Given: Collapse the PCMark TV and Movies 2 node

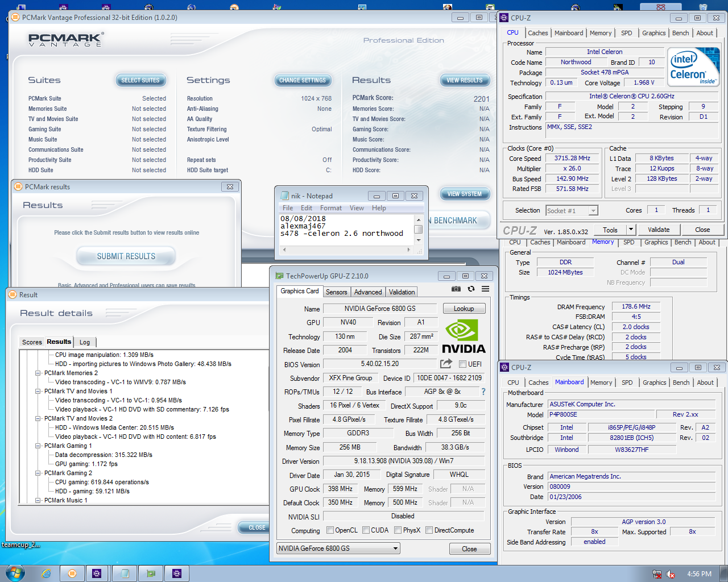Looking at the screenshot, I should pyautogui.click(x=38, y=418).
